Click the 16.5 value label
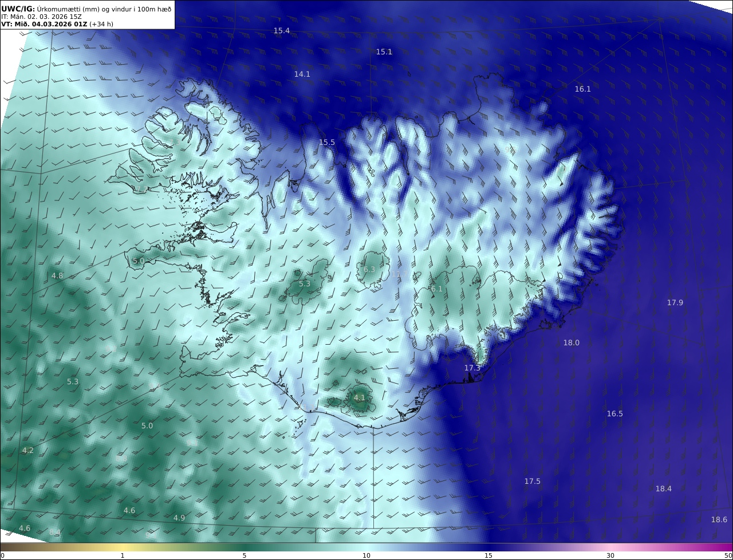This screenshot has height=560, width=733. (614, 413)
